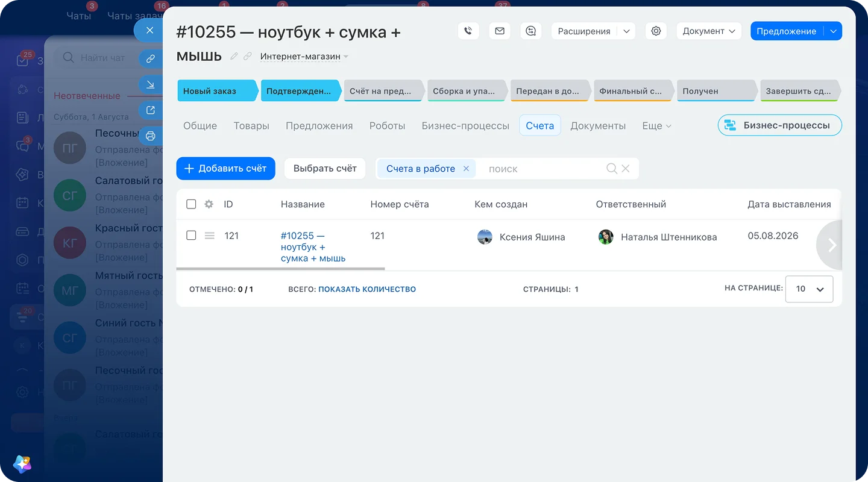Click the colorful star assistant icon in the corner

click(22, 464)
